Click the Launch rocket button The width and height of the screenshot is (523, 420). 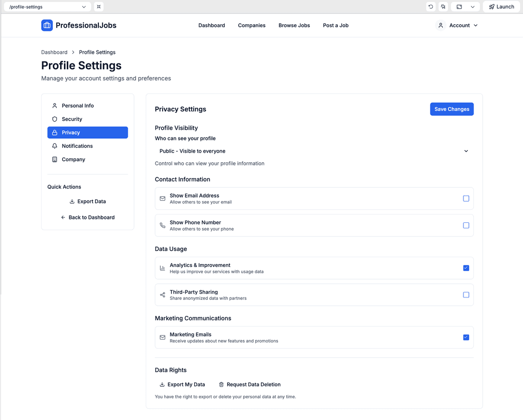501,7
